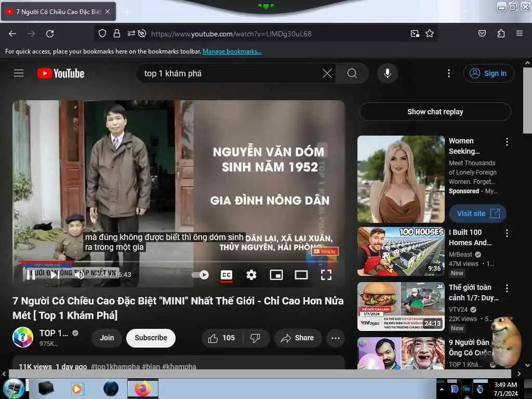Screen dimensions: 532x399
Task: Open Manage bookmarks link
Action: point(232,51)
